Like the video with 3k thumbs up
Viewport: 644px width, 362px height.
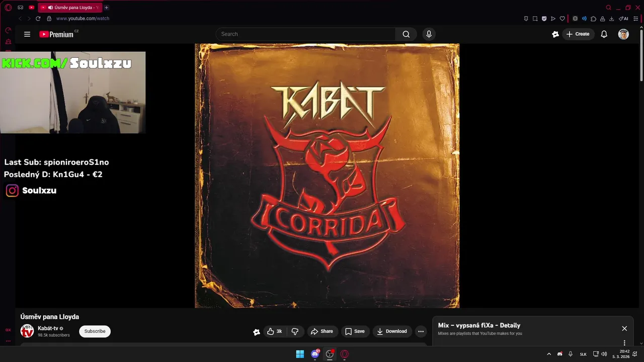coord(274,331)
